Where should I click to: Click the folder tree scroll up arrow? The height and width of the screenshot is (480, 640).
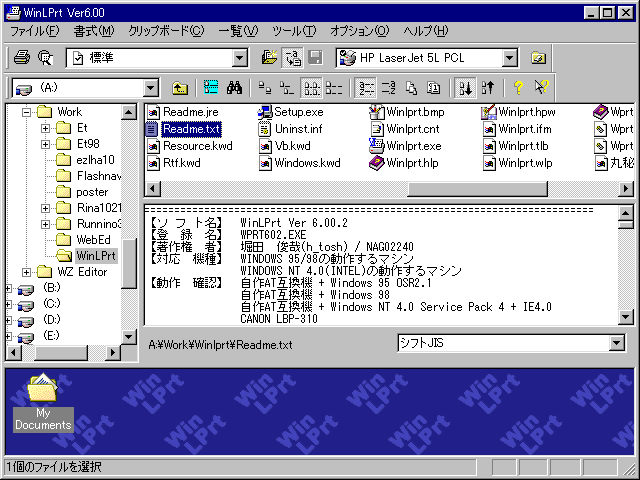click(x=129, y=112)
